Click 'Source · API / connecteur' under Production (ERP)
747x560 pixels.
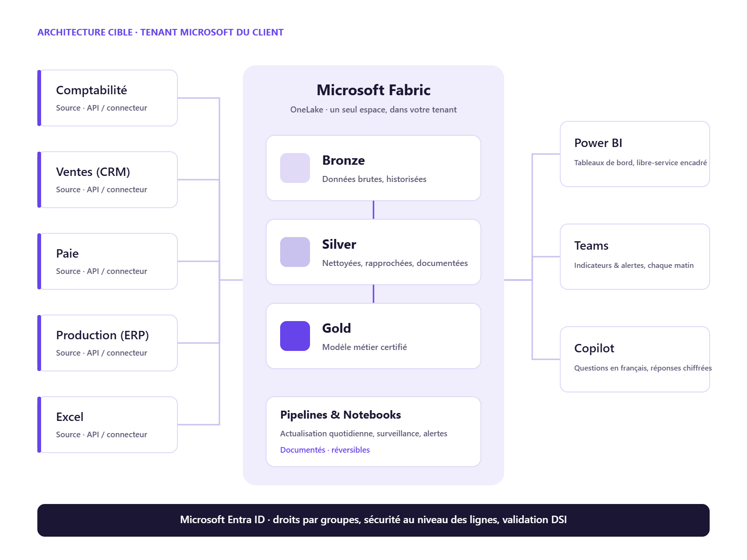pyautogui.click(x=101, y=353)
